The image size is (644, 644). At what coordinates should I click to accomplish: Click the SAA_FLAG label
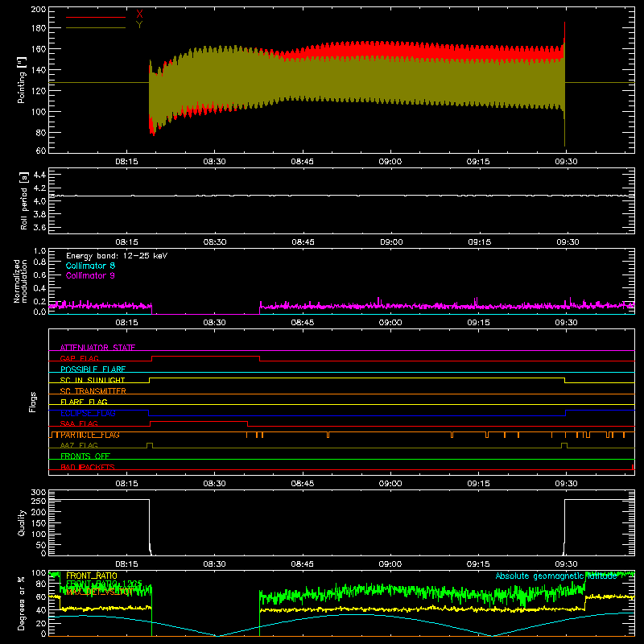point(79,423)
